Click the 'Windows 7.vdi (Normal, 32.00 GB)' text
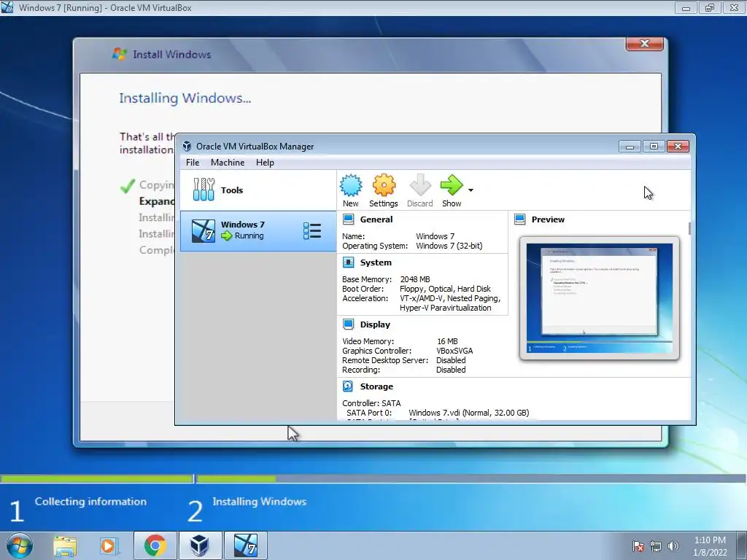Image resolution: width=747 pixels, height=560 pixels. coord(469,413)
